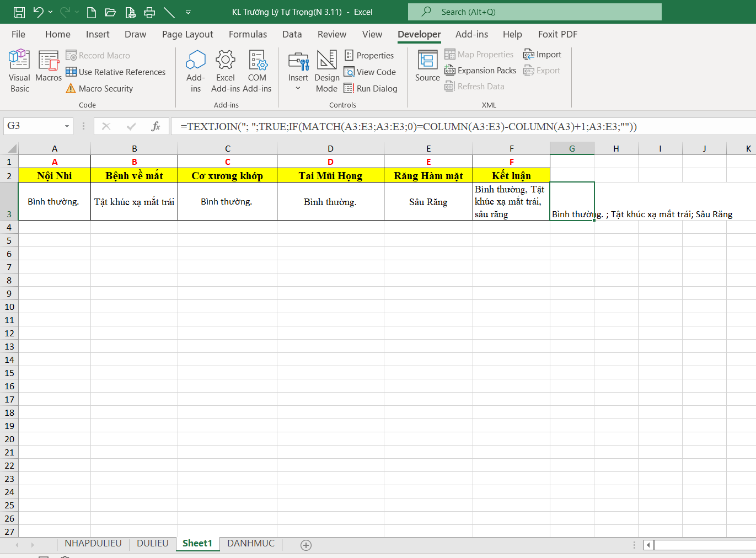
Task: Open COM Add-ins manager
Action: pyautogui.click(x=257, y=61)
